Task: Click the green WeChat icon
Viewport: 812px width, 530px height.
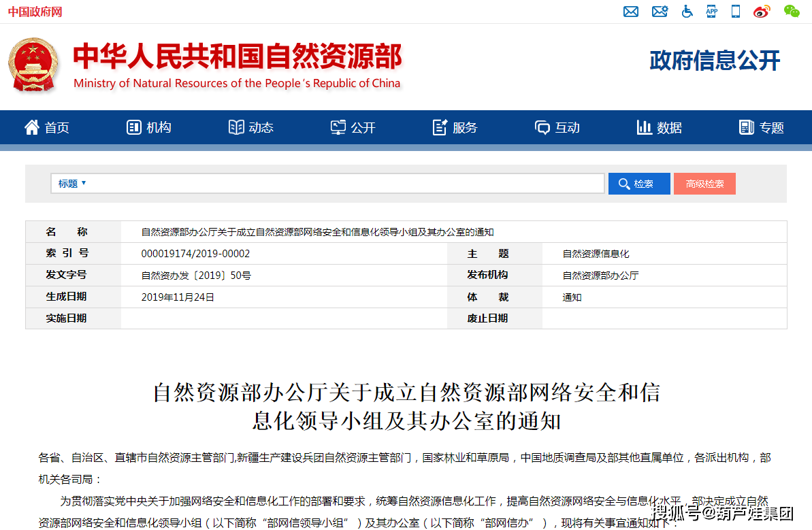Action: coord(791,12)
